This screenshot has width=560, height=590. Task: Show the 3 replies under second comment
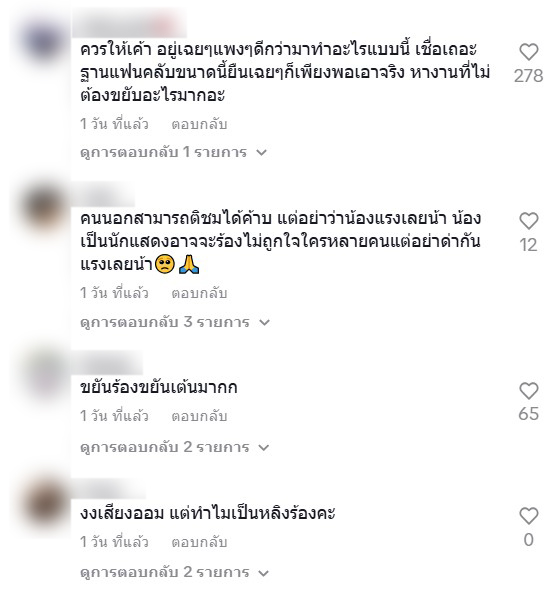point(175,322)
